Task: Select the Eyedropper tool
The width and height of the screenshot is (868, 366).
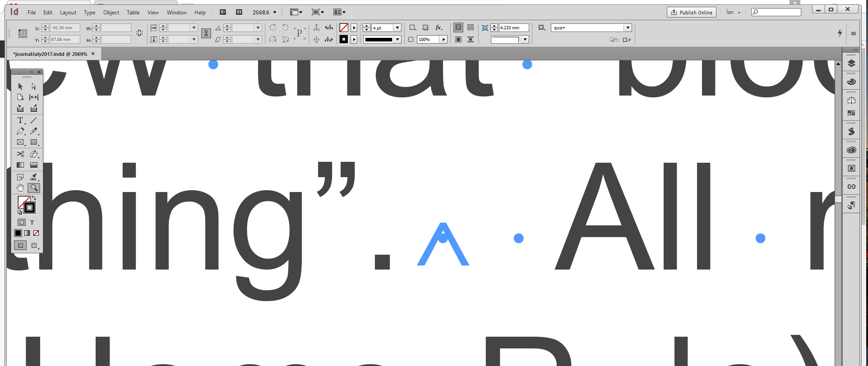Action: (x=34, y=177)
